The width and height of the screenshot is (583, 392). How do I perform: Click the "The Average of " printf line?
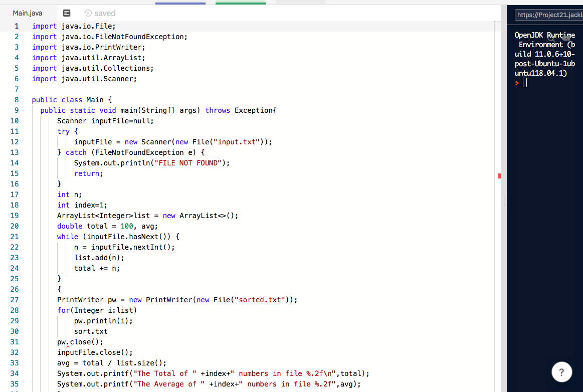point(209,384)
